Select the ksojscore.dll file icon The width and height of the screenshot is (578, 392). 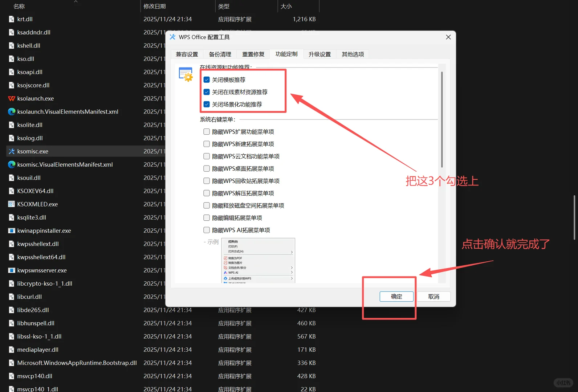12,85
